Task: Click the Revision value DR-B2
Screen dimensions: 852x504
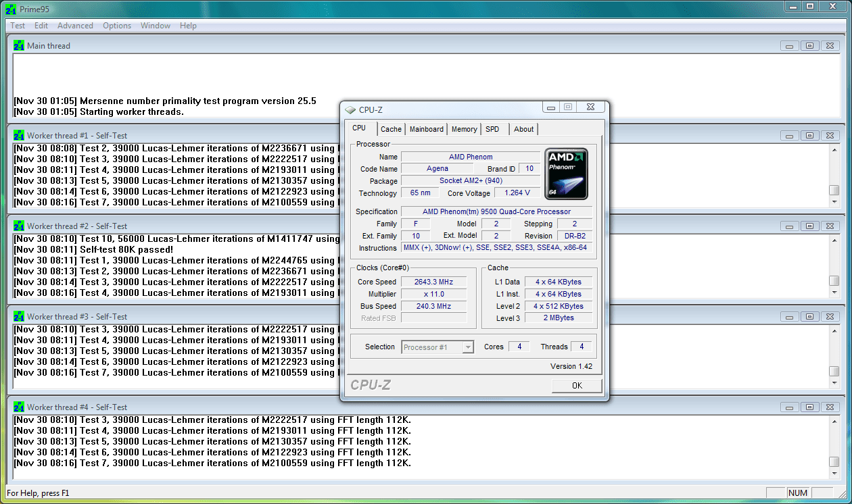Action: [x=575, y=236]
